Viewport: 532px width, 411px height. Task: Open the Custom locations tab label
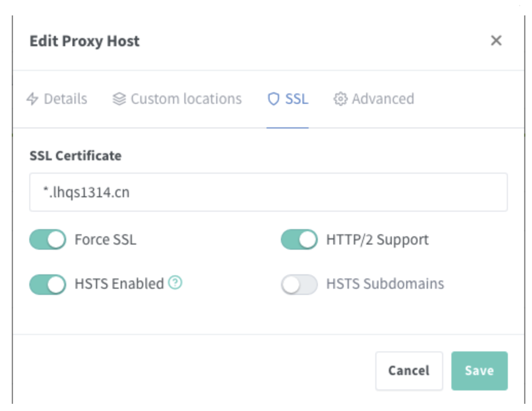pyautogui.click(x=186, y=99)
